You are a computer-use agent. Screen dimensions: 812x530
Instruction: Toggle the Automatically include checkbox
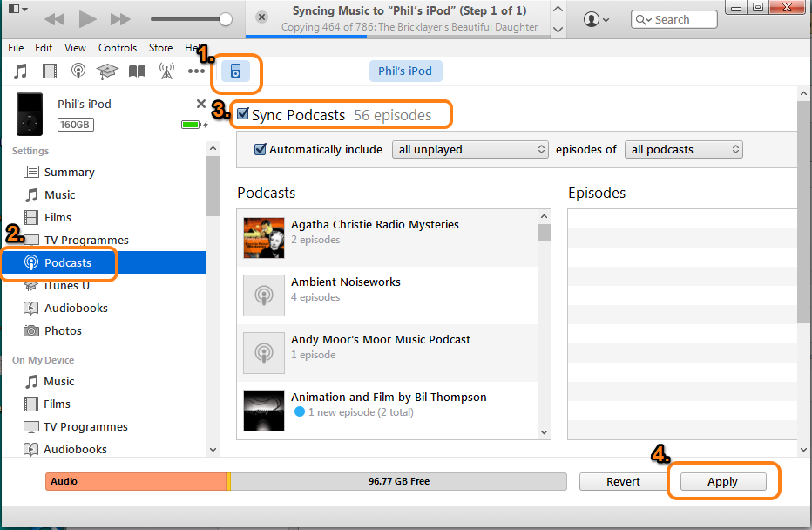coord(261,149)
